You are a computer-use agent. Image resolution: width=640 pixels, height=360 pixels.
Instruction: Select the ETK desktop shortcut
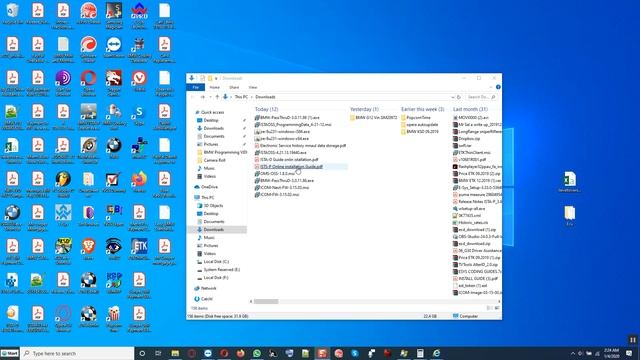(139, 249)
